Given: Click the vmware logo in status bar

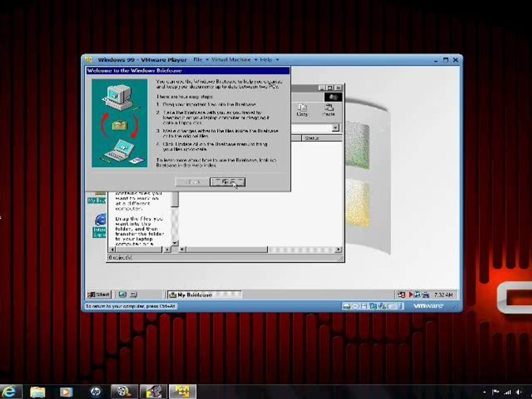Looking at the screenshot, I should pyautogui.click(x=428, y=306).
